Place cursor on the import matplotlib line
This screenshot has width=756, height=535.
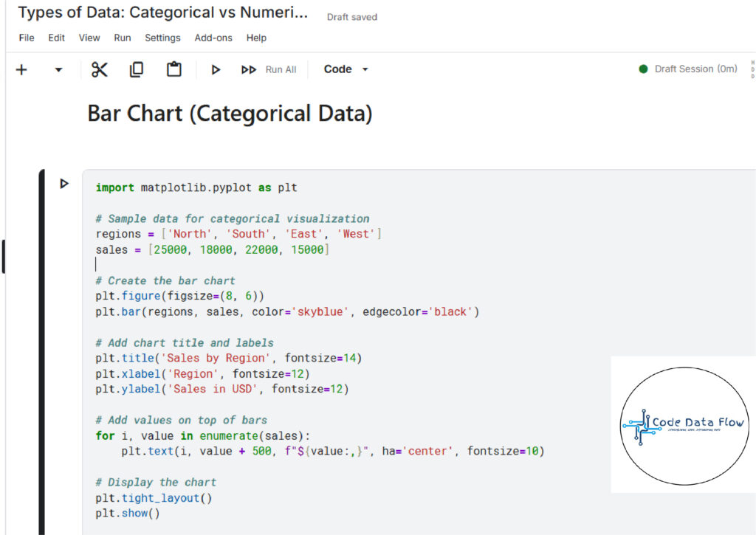196,187
